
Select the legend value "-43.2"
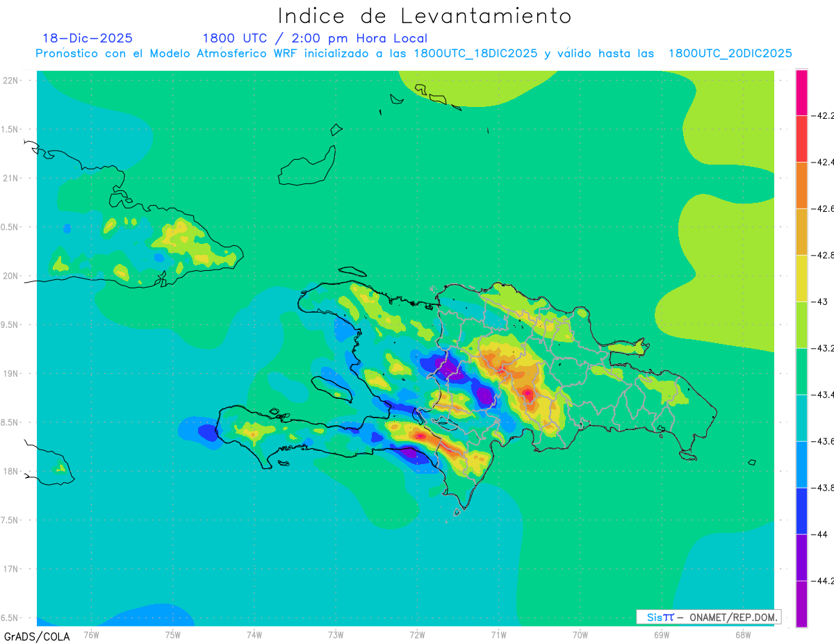tap(824, 348)
